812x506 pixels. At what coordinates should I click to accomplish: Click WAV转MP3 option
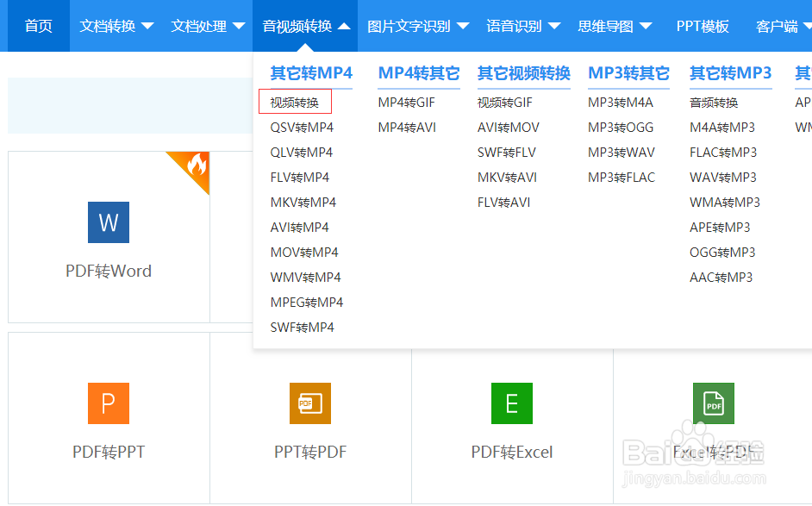point(723,178)
